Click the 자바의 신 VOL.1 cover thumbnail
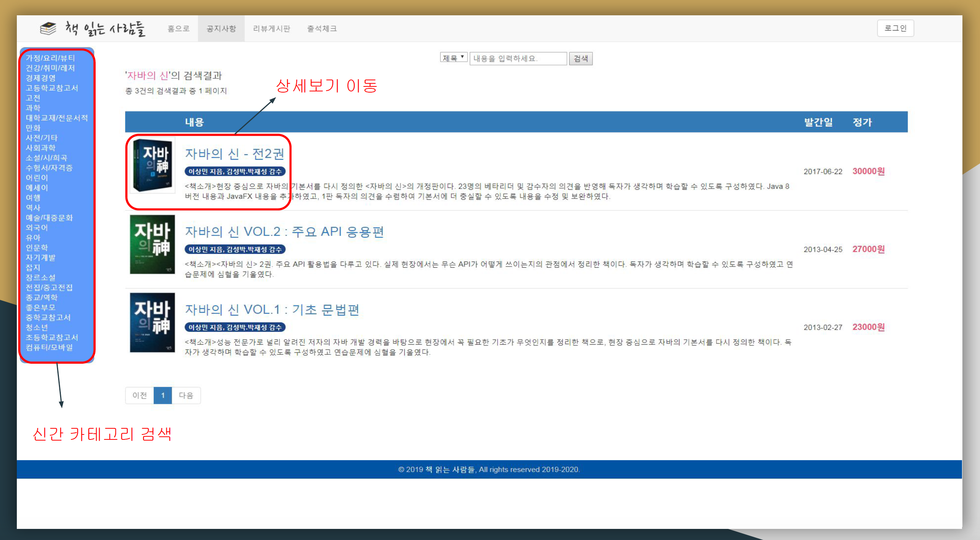The height and width of the screenshot is (540, 980). 152,322
